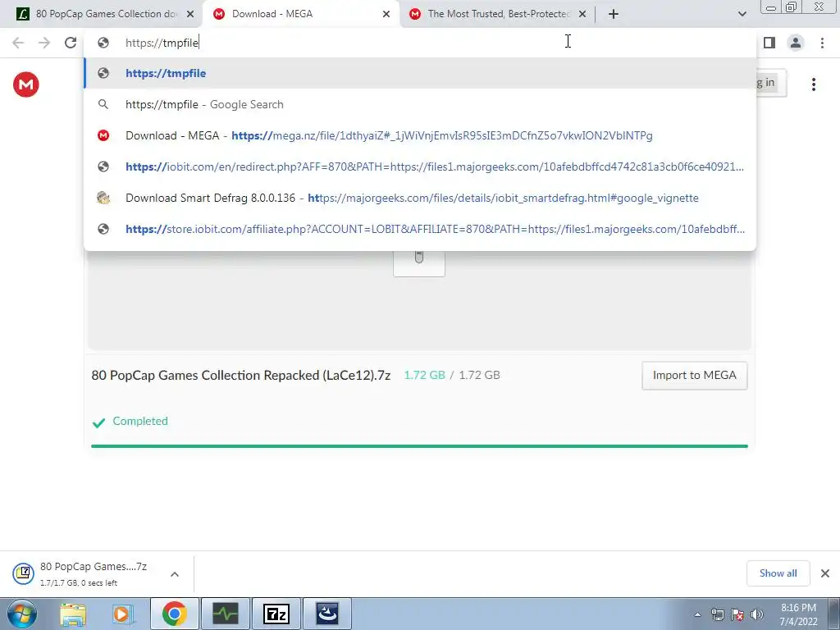Close The Most Trusted tab
The image size is (840, 630).
tap(582, 14)
